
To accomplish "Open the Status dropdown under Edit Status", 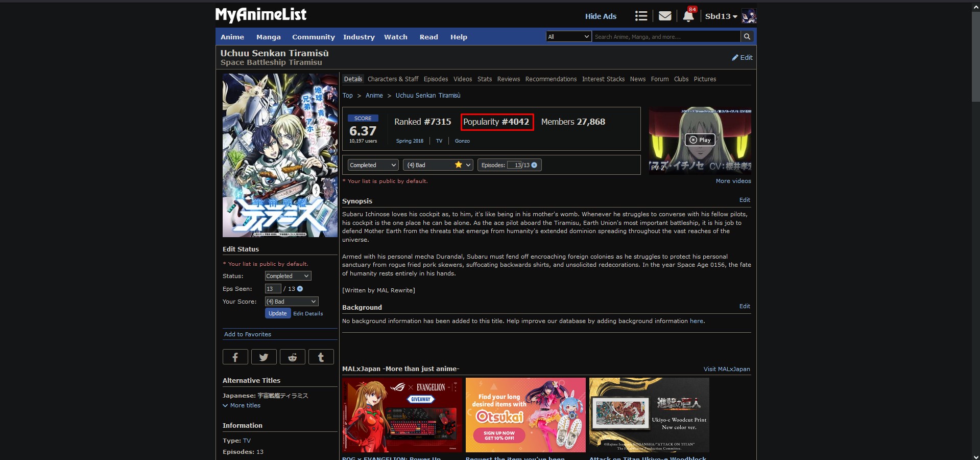I will [x=288, y=276].
